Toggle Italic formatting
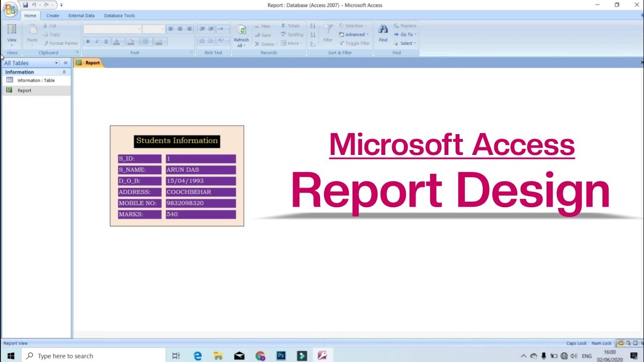644x362 pixels. [x=97, y=42]
